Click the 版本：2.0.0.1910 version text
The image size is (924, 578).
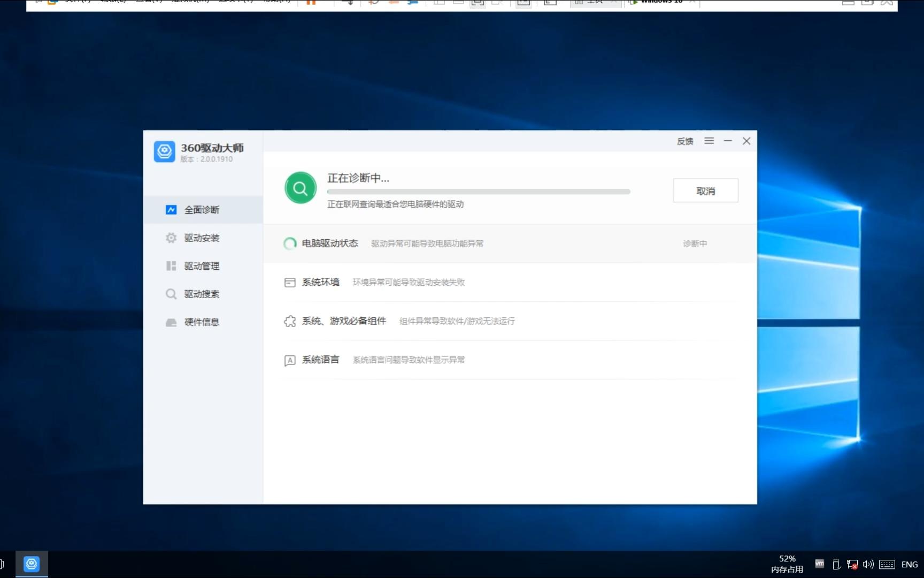click(x=206, y=159)
